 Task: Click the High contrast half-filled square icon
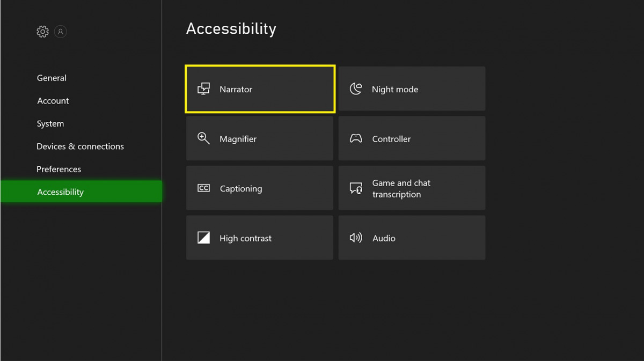(203, 238)
